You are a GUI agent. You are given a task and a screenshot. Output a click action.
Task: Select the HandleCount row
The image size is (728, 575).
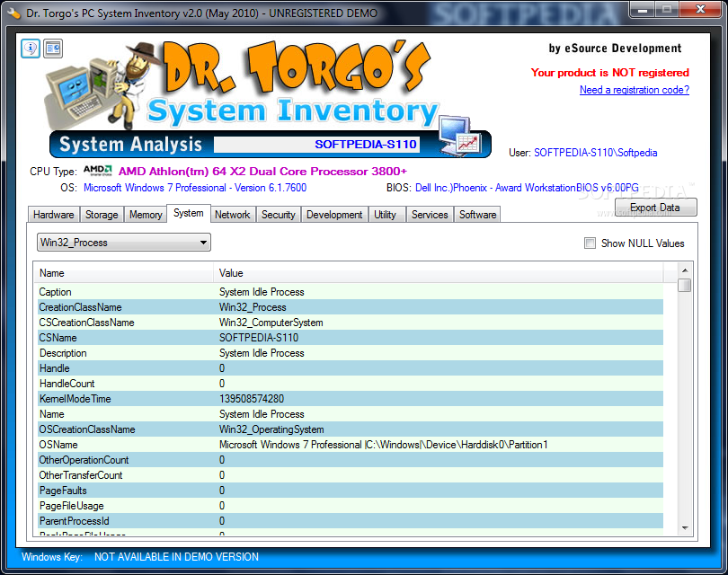pyautogui.click(x=351, y=384)
